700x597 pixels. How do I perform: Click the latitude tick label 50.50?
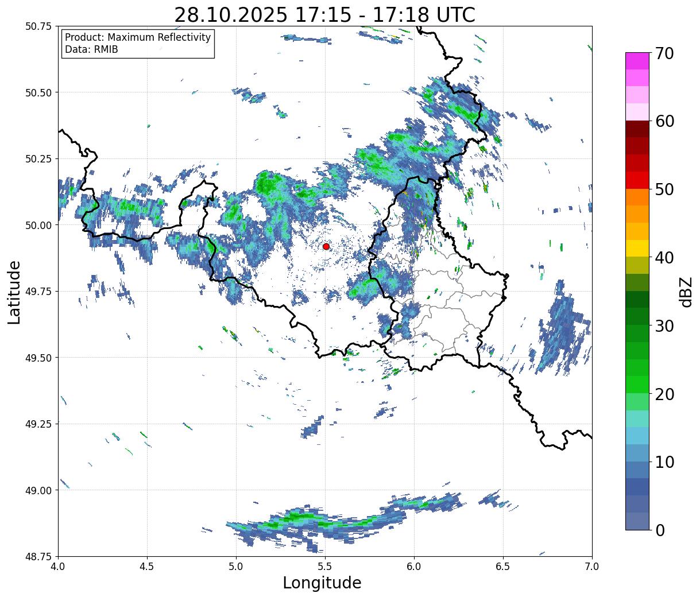coord(38,92)
